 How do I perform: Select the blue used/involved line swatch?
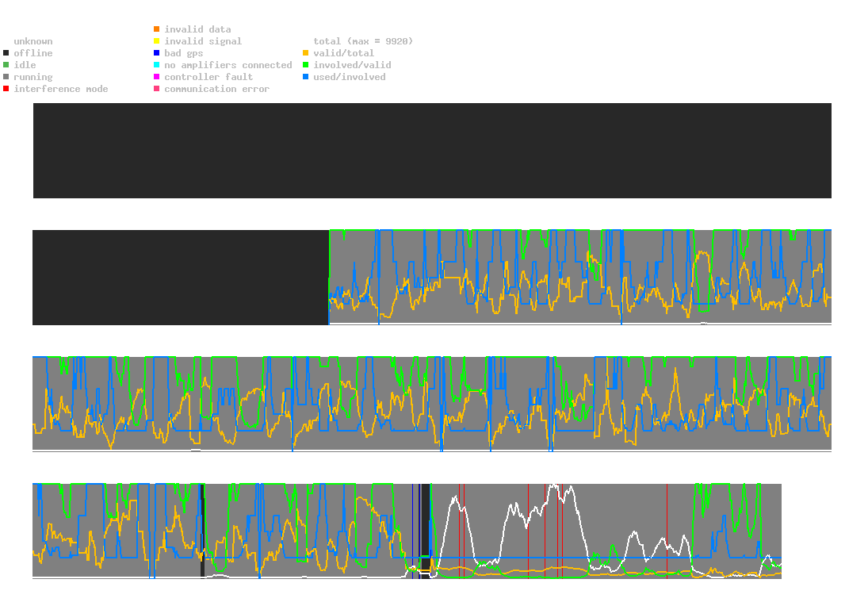pyautogui.click(x=306, y=77)
